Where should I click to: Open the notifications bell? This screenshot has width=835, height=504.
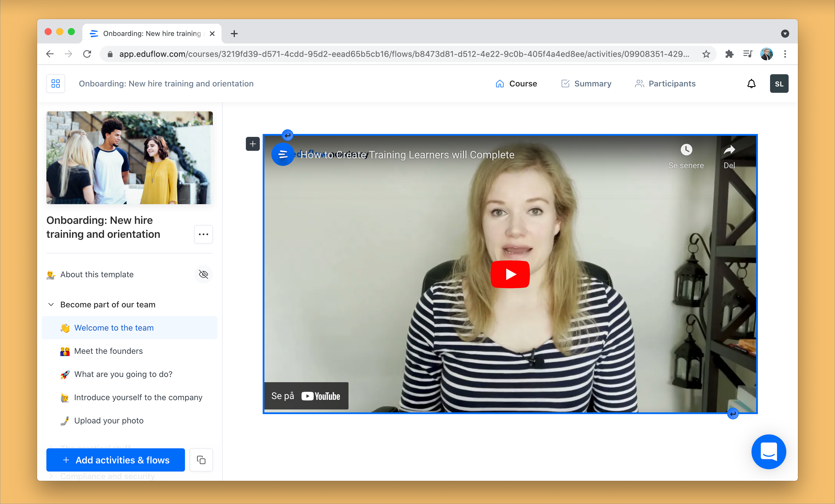tap(751, 84)
